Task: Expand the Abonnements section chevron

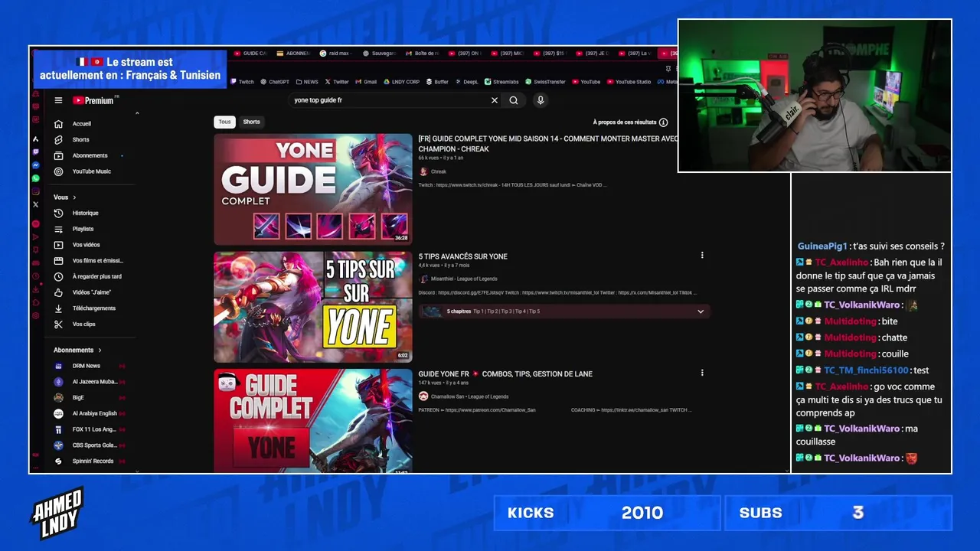Action: (x=100, y=350)
